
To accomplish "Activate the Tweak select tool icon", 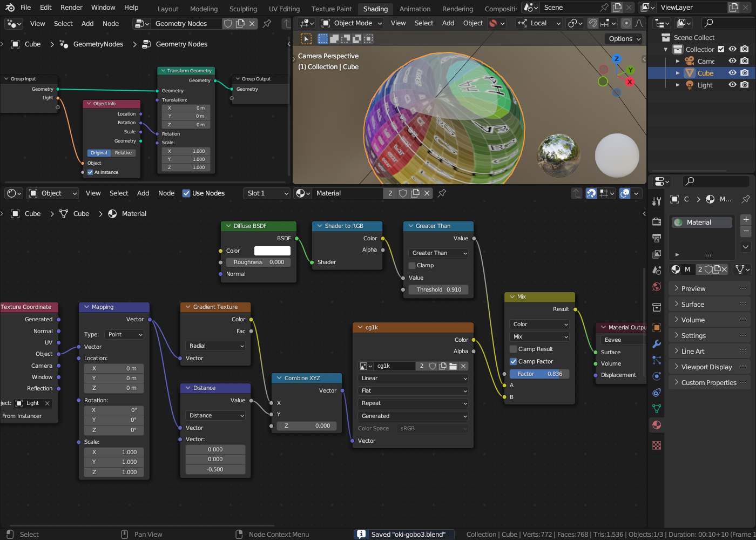I will (x=306, y=39).
